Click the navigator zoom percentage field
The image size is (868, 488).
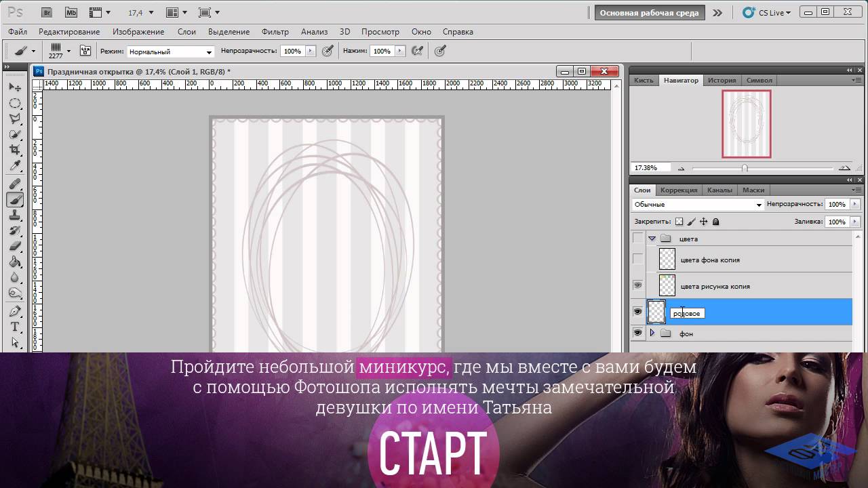(x=650, y=167)
